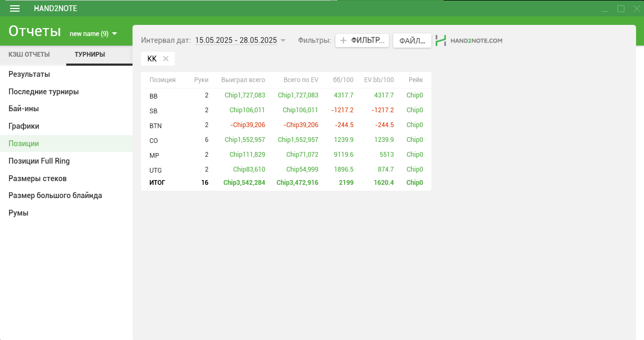Show the Графики report
Viewport: 644px width, 340px height.
[24, 126]
